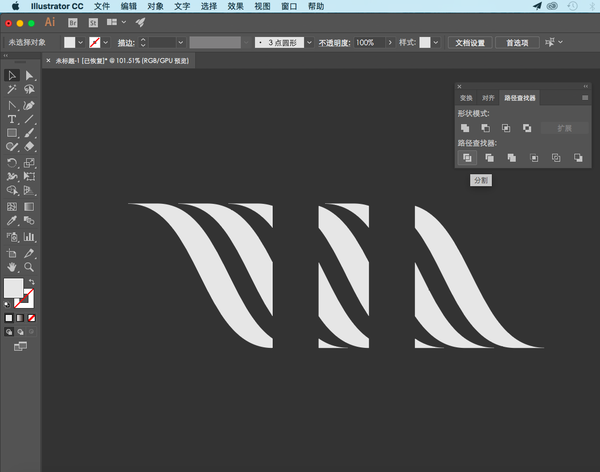Click the large fill color swatch
600x472 pixels.
pos(13,289)
